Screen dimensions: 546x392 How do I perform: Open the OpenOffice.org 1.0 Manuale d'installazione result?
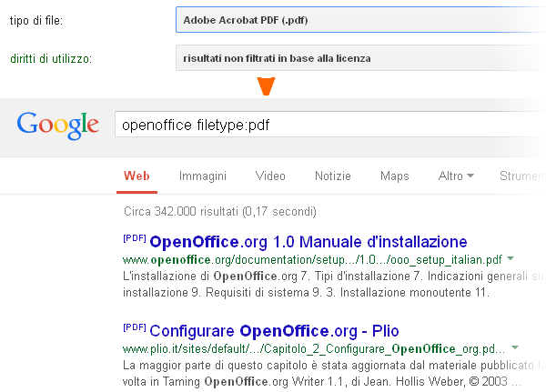(308, 242)
